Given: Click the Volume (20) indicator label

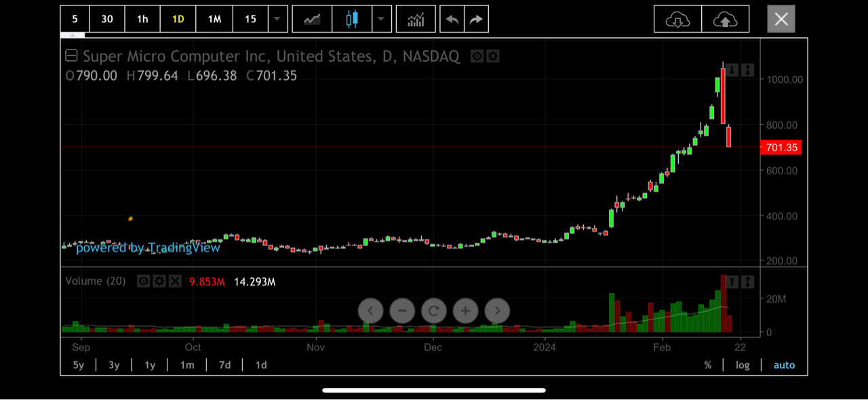Looking at the screenshot, I should [96, 281].
